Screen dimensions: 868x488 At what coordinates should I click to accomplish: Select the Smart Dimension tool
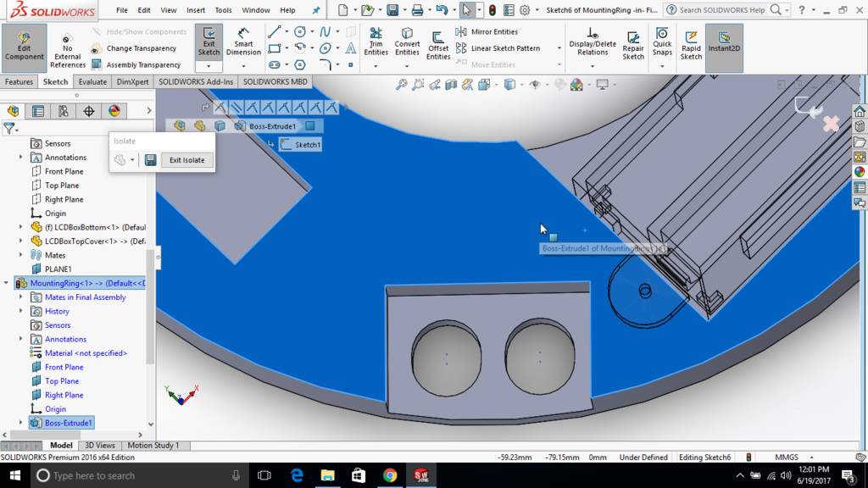pyautogui.click(x=243, y=42)
